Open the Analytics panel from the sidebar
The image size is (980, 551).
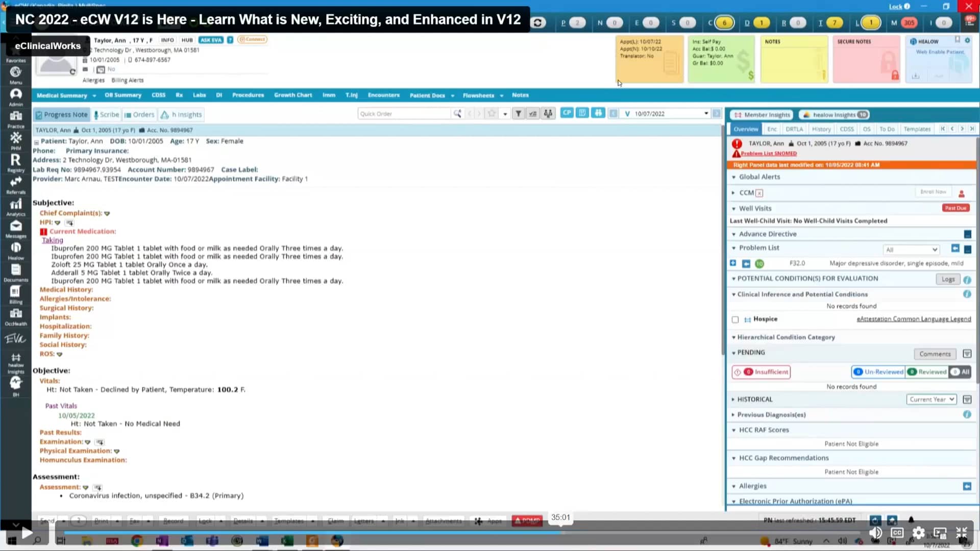[x=15, y=207]
